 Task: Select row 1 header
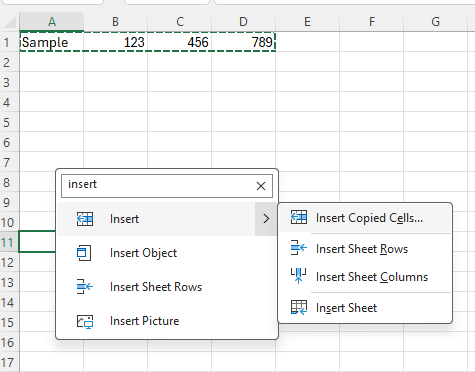(9, 42)
